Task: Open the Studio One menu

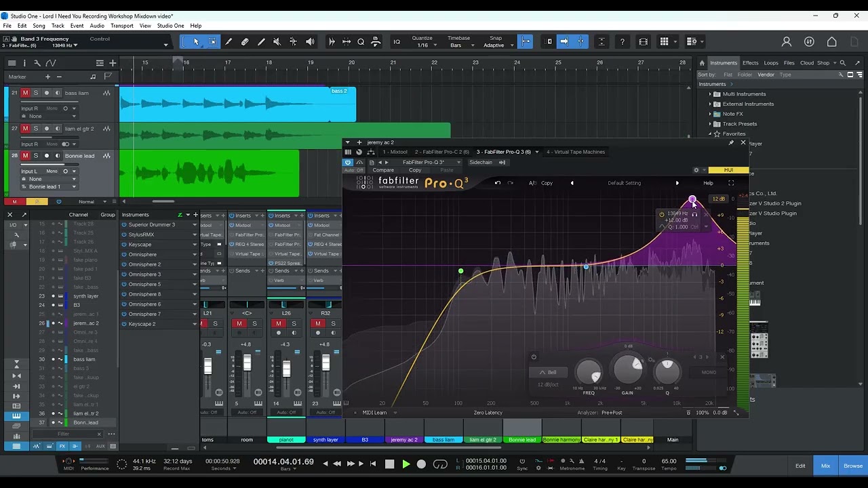Action: click(x=170, y=26)
